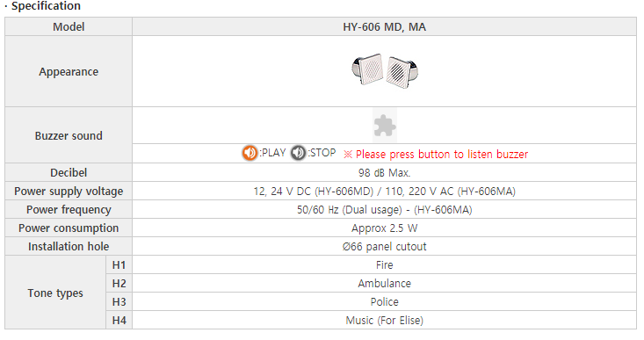Screen dimensions: 644x340
Task: Click the 98 dB Max. decibel value
Action: coord(385,172)
